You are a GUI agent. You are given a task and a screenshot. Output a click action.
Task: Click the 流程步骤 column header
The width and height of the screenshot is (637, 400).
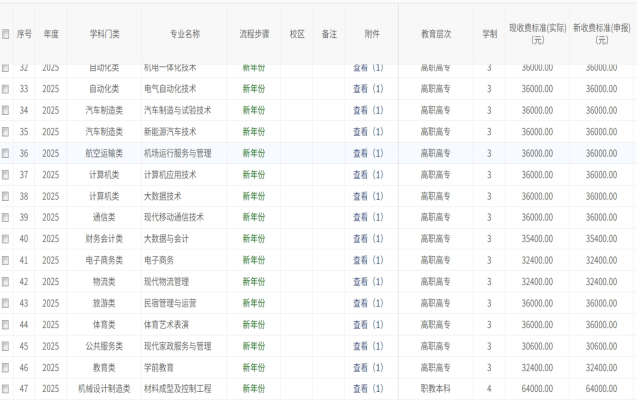pos(254,34)
